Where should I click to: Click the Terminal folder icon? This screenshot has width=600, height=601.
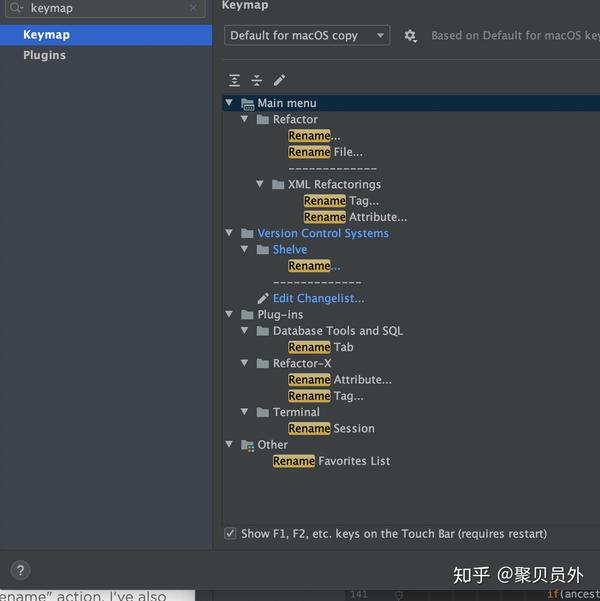[263, 412]
